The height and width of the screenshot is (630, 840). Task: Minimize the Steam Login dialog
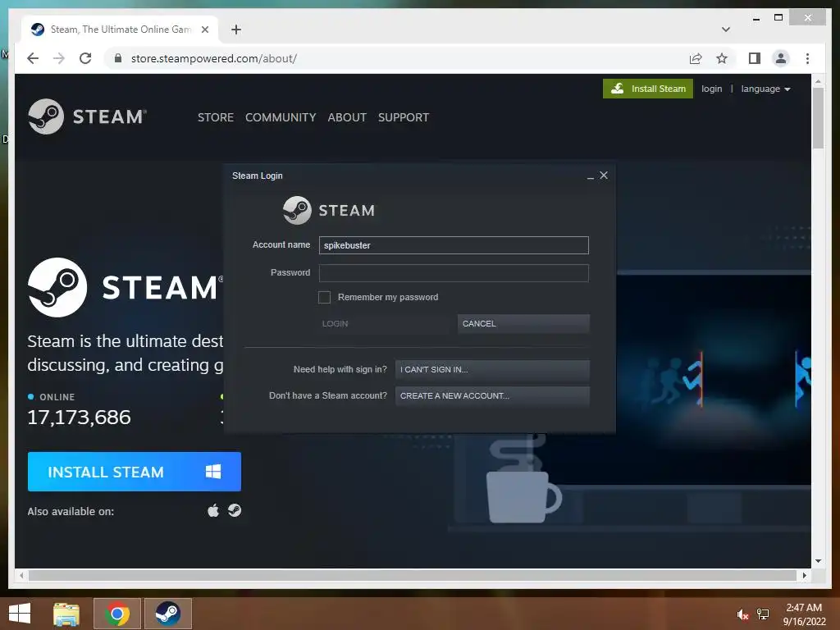point(590,176)
